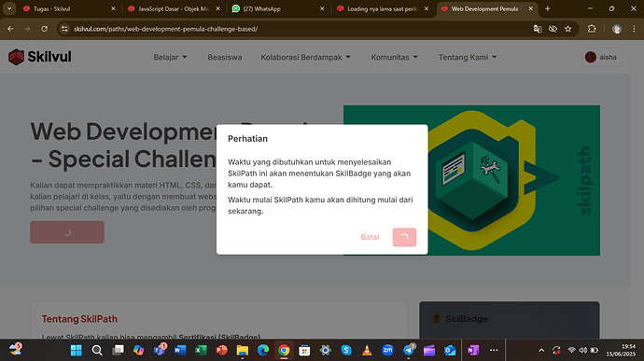Expand the Belajar dropdown menu
644x361 pixels.
pyautogui.click(x=170, y=57)
